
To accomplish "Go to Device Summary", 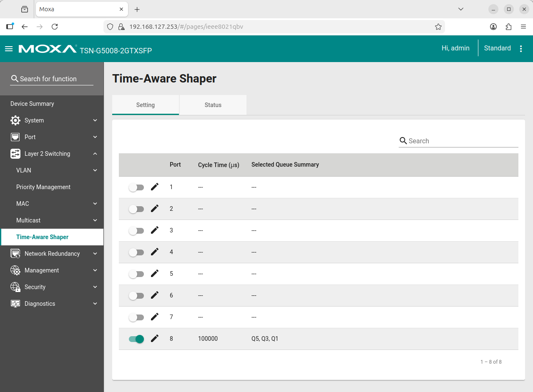I will [33, 103].
